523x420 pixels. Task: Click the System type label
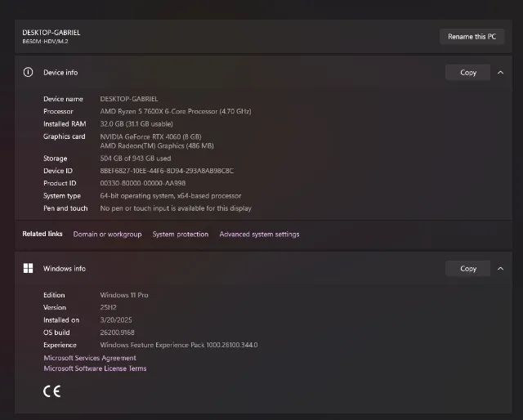point(62,196)
